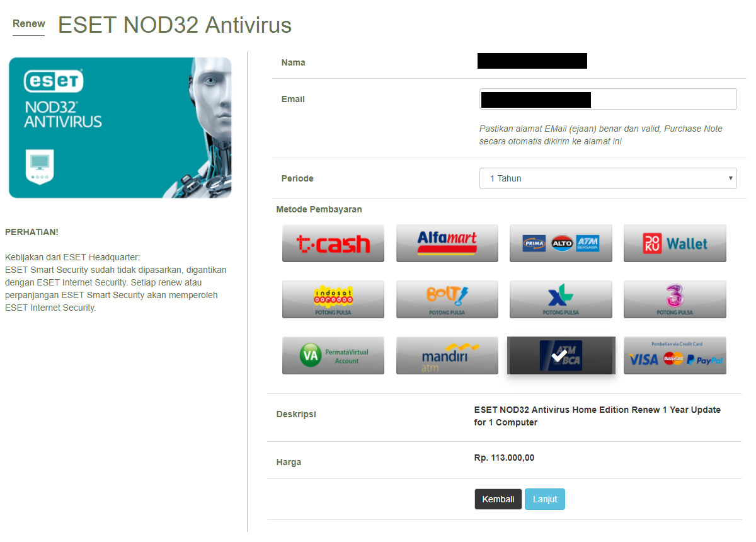Select Visa MasterCard PayPal credit card payment
The height and width of the screenshot is (542, 756).
coord(675,355)
